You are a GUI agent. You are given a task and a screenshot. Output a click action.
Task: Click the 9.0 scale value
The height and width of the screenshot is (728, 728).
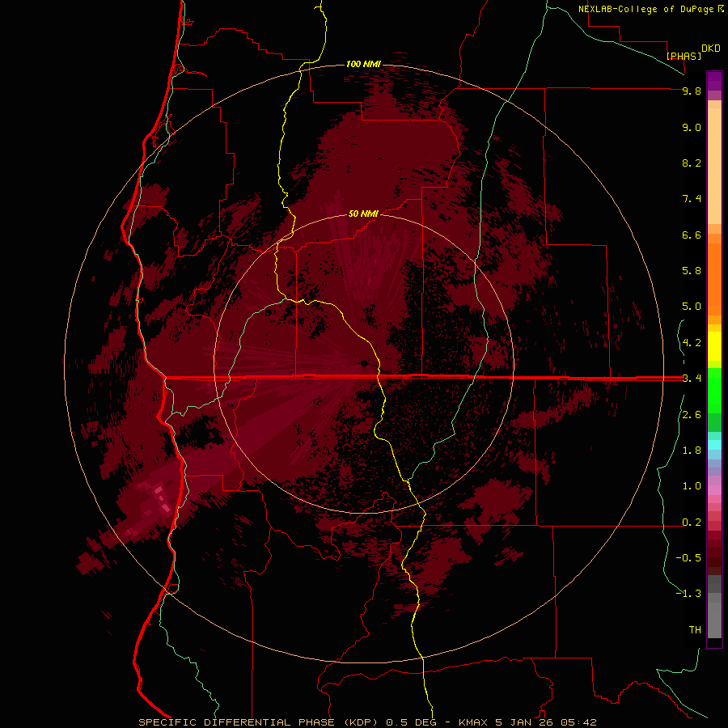pyautogui.click(x=692, y=127)
